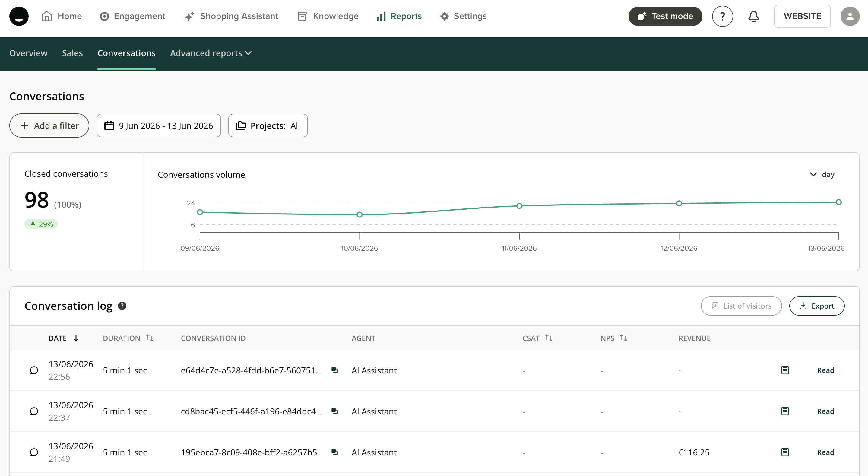This screenshot has height=476, width=868.
Task: Click the CONVERSATION ID column header
Action: click(x=213, y=338)
